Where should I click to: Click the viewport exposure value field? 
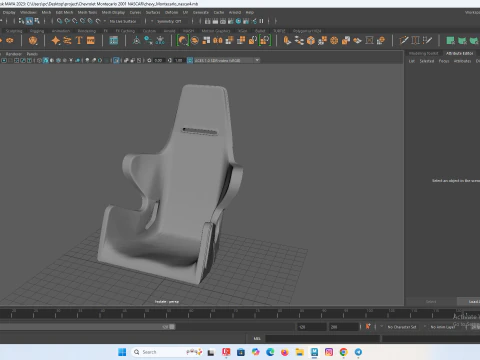[158, 60]
